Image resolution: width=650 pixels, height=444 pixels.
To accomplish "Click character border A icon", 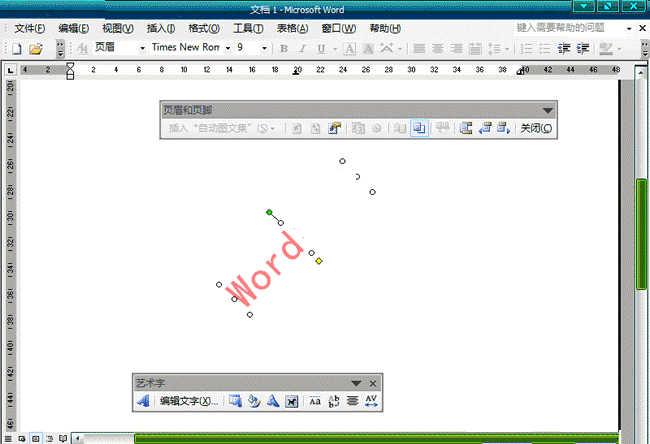I will pyautogui.click(x=349, y=49).
